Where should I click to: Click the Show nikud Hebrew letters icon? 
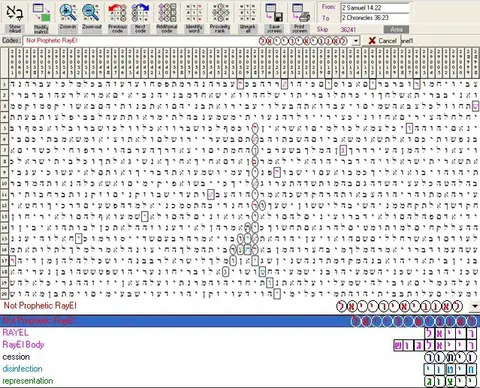[15, 12]
